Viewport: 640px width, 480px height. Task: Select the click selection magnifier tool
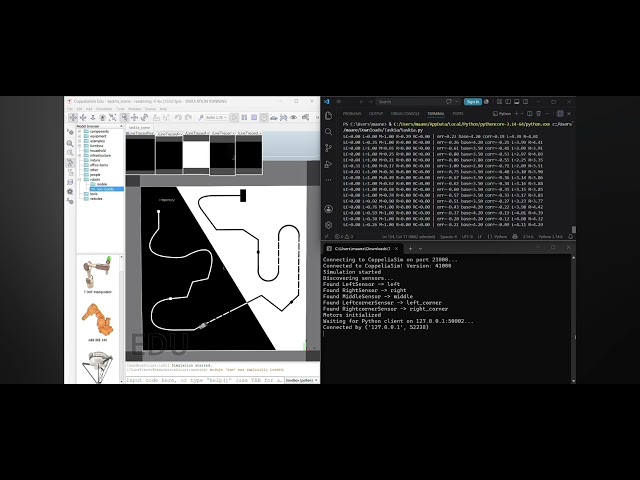click(x=124, y=118)
